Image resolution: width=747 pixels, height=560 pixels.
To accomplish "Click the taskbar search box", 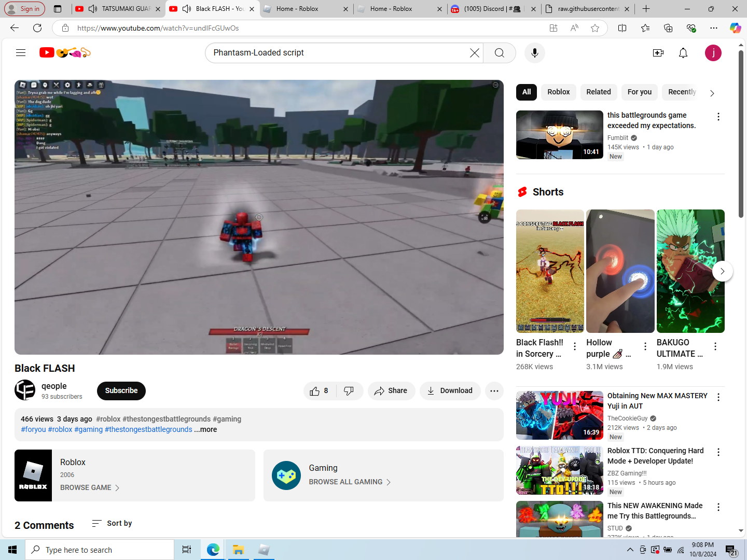I will pos(100,550).
